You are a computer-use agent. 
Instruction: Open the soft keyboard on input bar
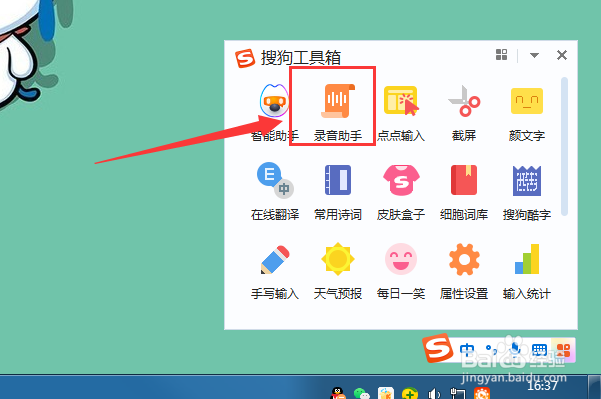[539, 350]
